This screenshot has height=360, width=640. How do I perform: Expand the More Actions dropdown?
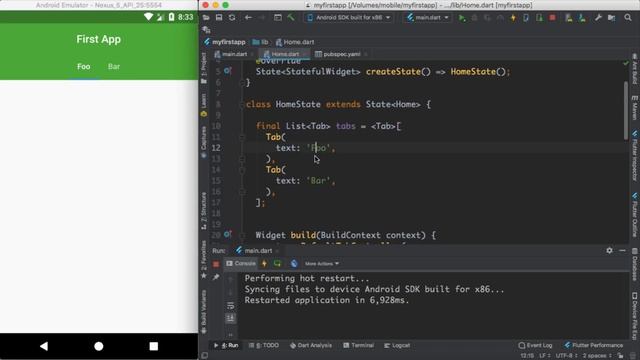coord(322,264)
